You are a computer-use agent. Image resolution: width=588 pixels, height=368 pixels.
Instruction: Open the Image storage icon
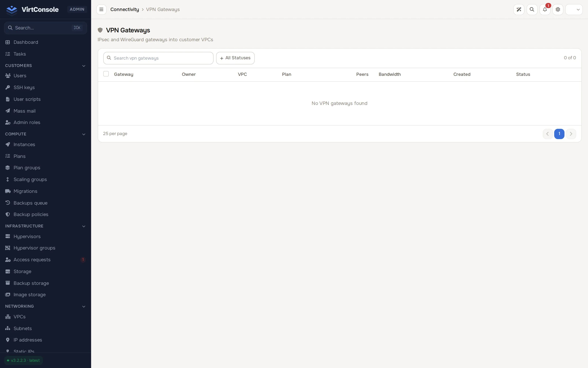(x=8, y=295)
